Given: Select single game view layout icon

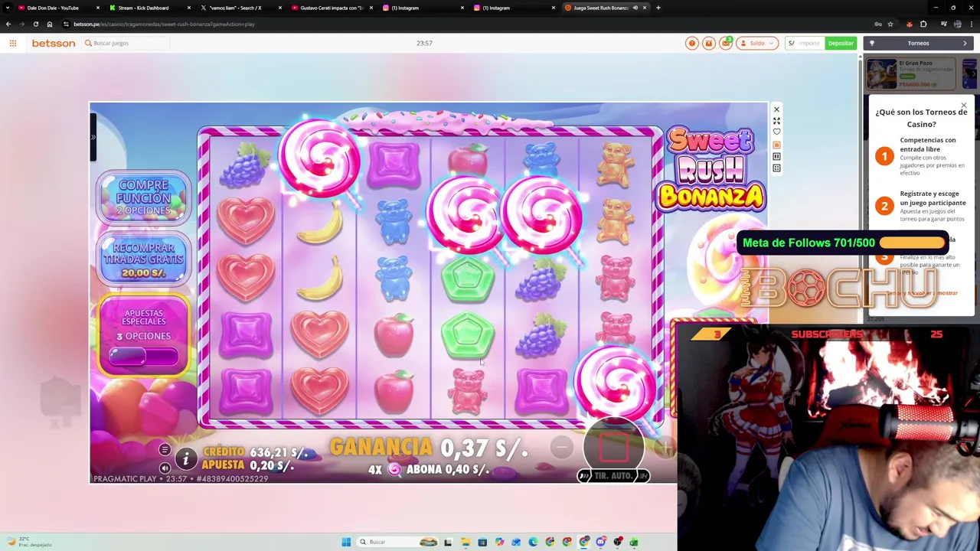Looking at the screenshot, I should [x=776, y=145].
